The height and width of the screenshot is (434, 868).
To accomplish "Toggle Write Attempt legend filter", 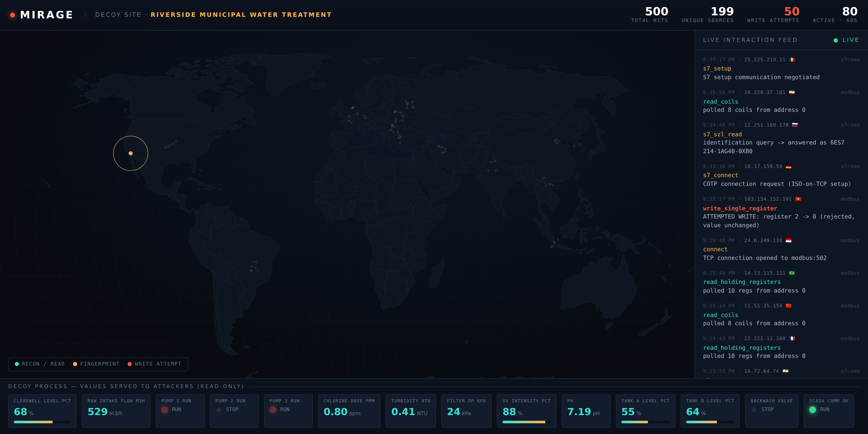I will tap(154, 364).
